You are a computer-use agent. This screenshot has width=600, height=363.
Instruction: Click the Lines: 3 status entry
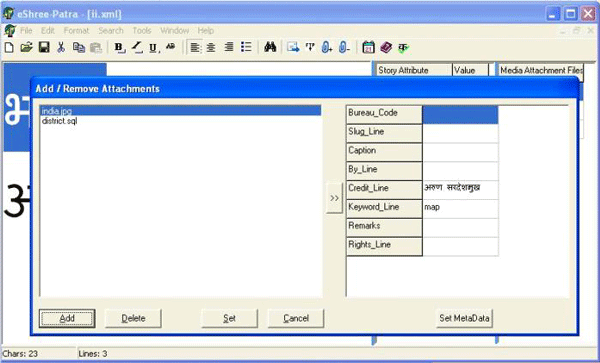pyautogui.click(x=93, y=353)
